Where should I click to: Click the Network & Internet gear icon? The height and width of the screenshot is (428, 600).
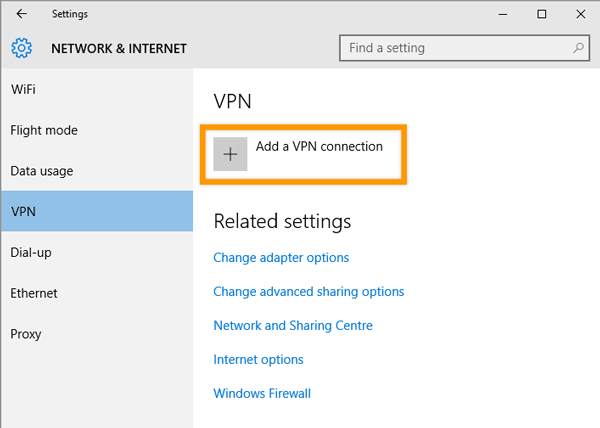pyautogui.click(x=22, y=48)
